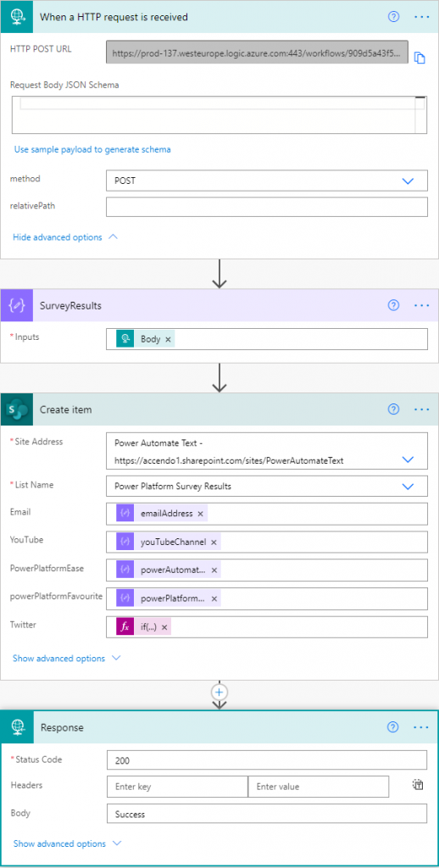439x868 pixels.
Task: Click the Headers Enter key field
Action: click(177, 786)
